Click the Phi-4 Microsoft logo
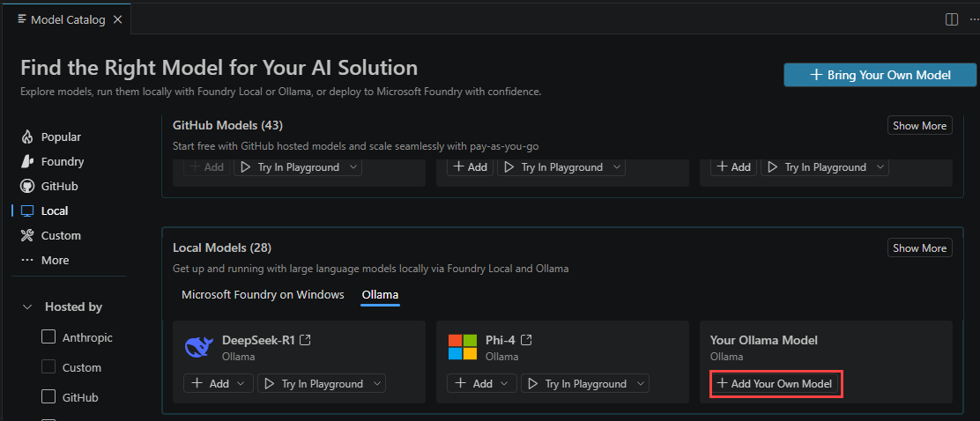The height and width of the screenshot is (421, 980). click(x=463, y=347)
